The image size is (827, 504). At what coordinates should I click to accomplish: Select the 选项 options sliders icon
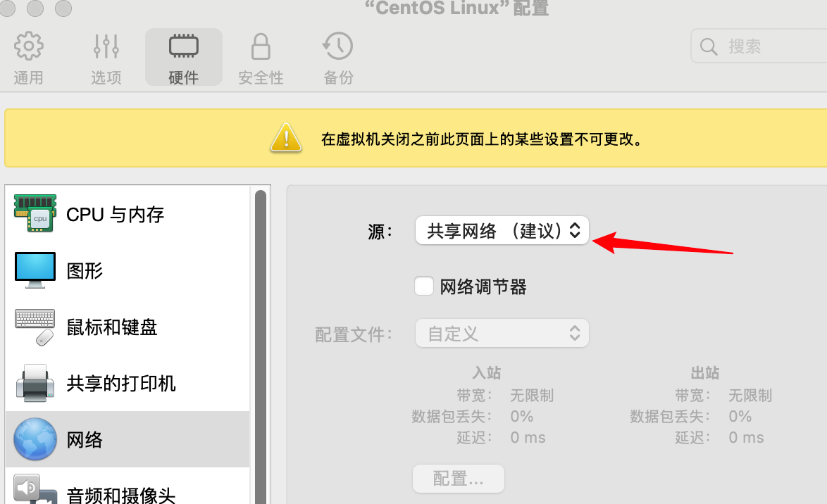coord(106,46)
